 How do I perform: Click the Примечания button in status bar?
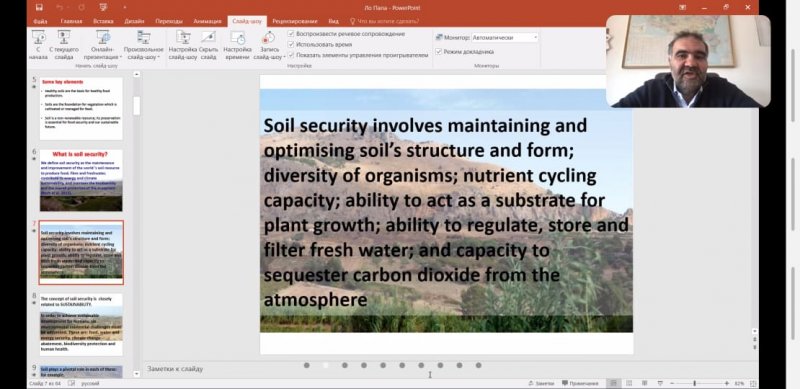[580, 383]
